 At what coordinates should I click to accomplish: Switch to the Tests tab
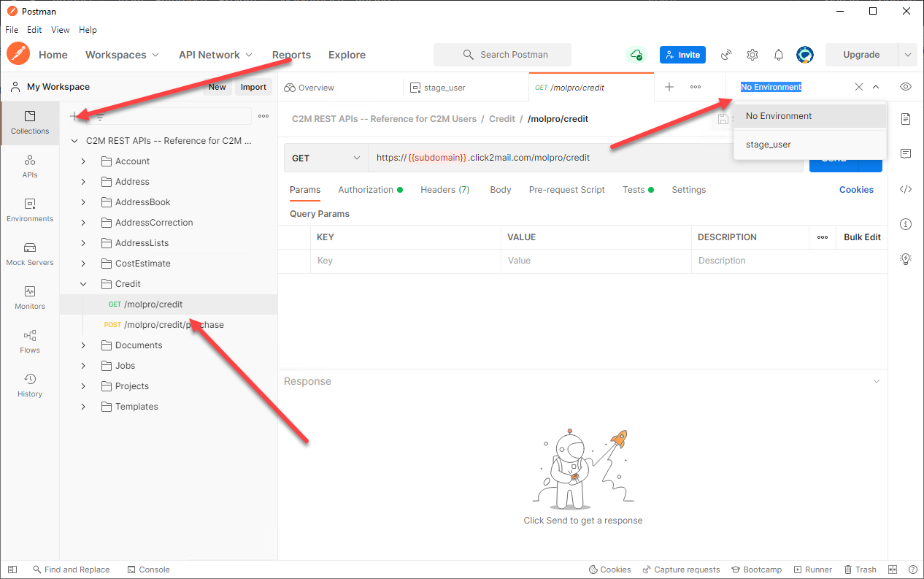[638, 190]
